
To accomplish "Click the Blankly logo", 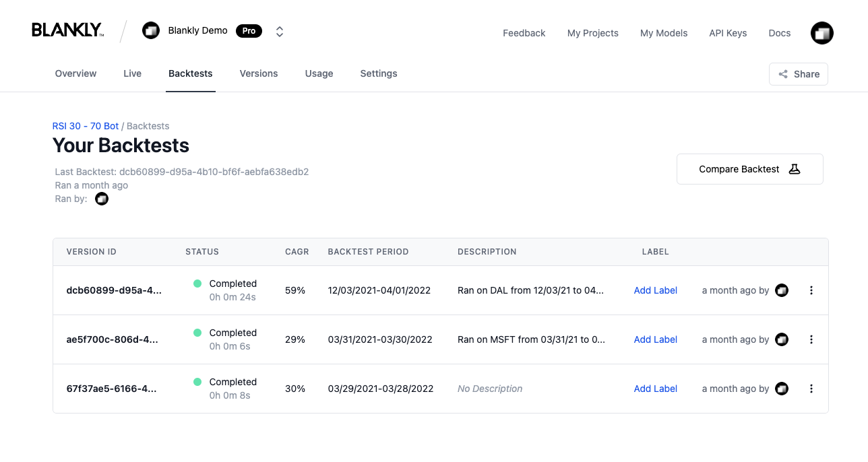I will [67, 30].
